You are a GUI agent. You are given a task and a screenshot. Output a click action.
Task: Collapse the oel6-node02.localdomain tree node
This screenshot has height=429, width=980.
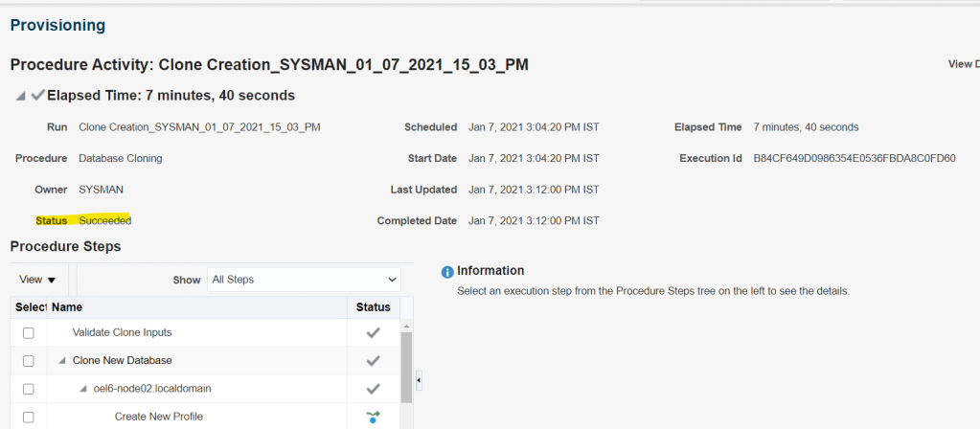(83, 389)
